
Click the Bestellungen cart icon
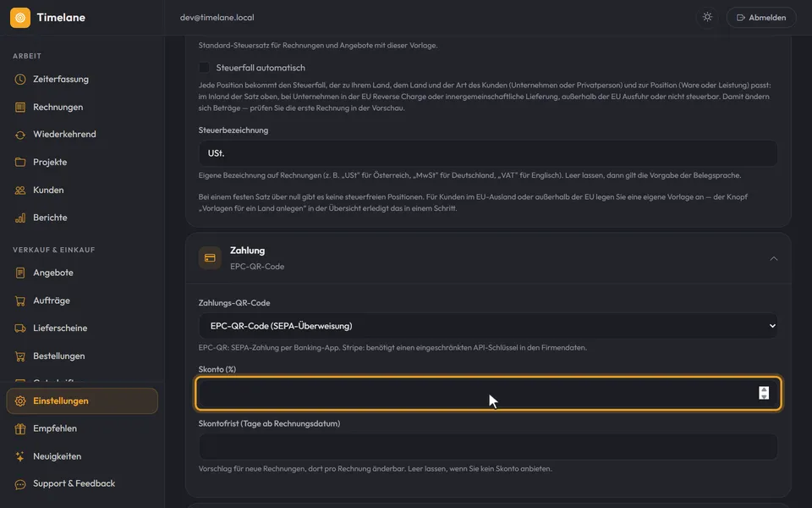click(x=20, y=356)
